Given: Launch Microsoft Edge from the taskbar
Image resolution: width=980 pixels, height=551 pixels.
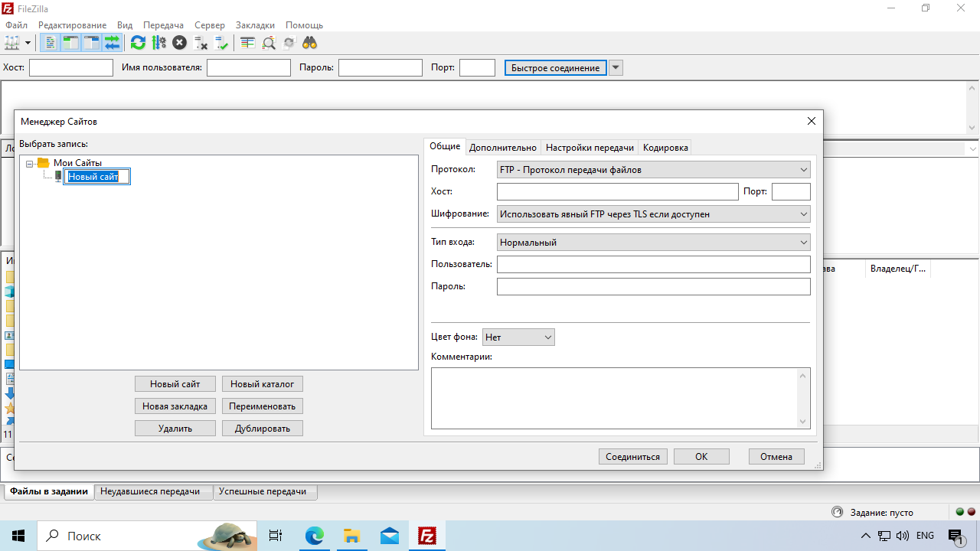Looking at the screenshot, I should [x=315, y=536].
